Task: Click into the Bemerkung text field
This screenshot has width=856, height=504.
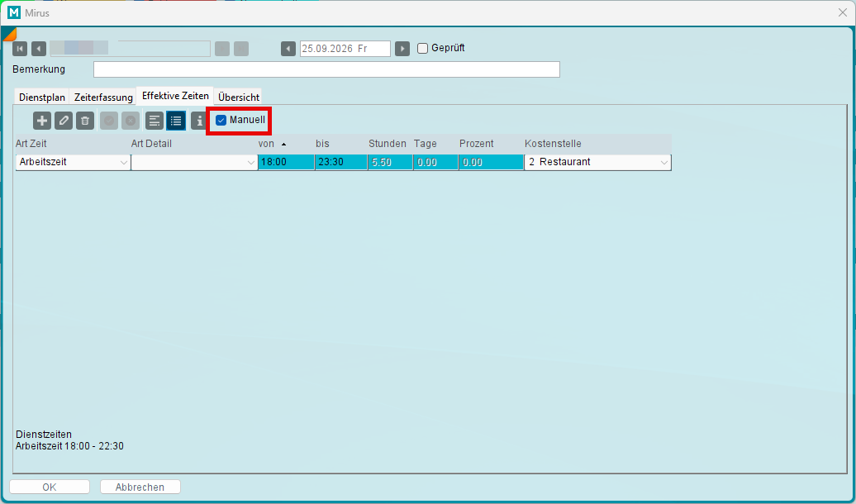Action: [326, 69]
